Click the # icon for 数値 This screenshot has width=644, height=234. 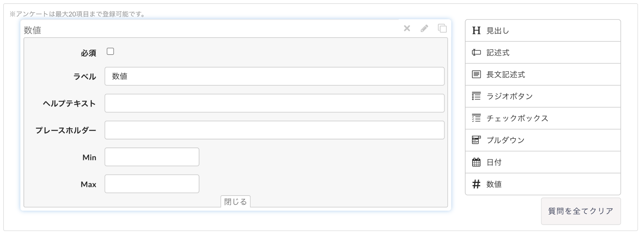point(476,184)
